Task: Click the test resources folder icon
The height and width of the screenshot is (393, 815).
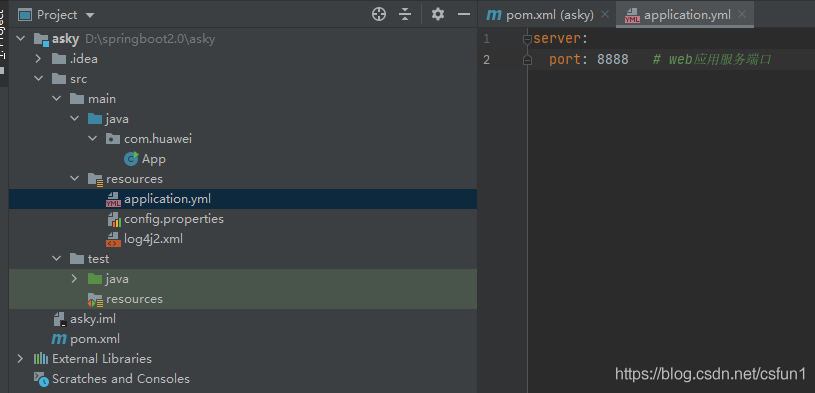Action: pos(95,299)
